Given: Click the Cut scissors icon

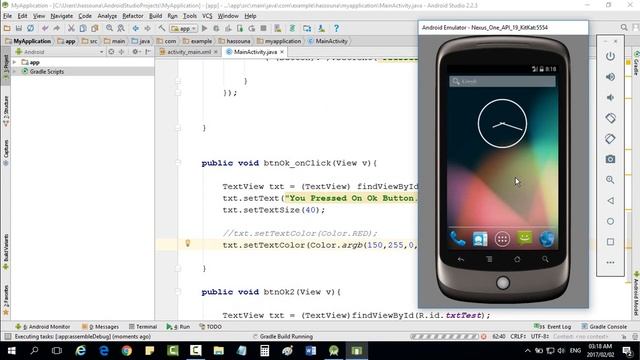Looking at the screenshot, I should tap(71, 28).
